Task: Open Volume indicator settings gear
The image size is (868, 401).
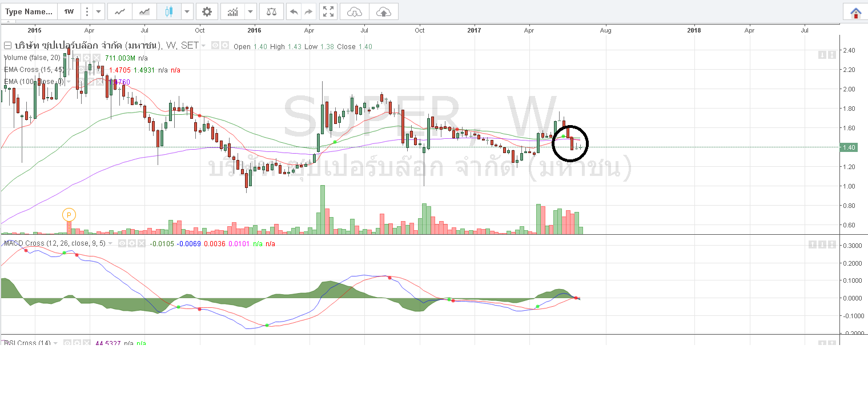Action: 86,58
